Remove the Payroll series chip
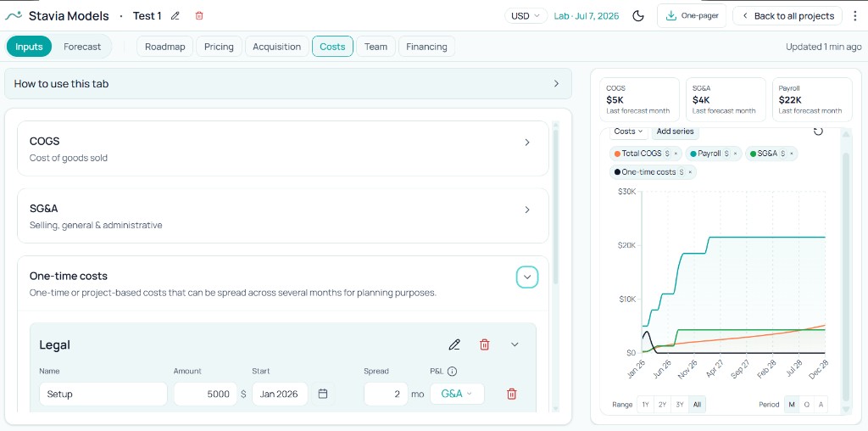The image size is (868, 431). (x=736, y=154)
